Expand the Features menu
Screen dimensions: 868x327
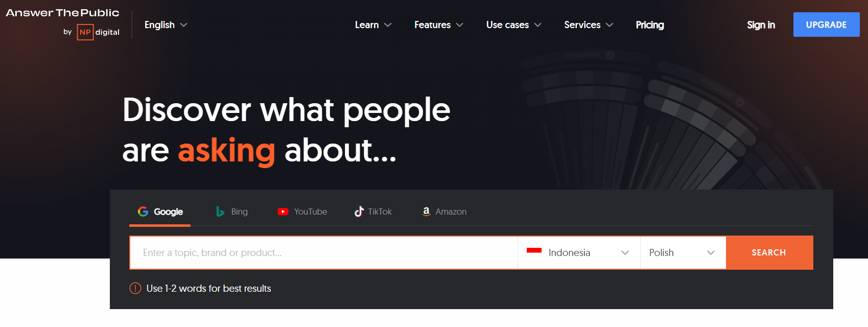coord(439,25)
